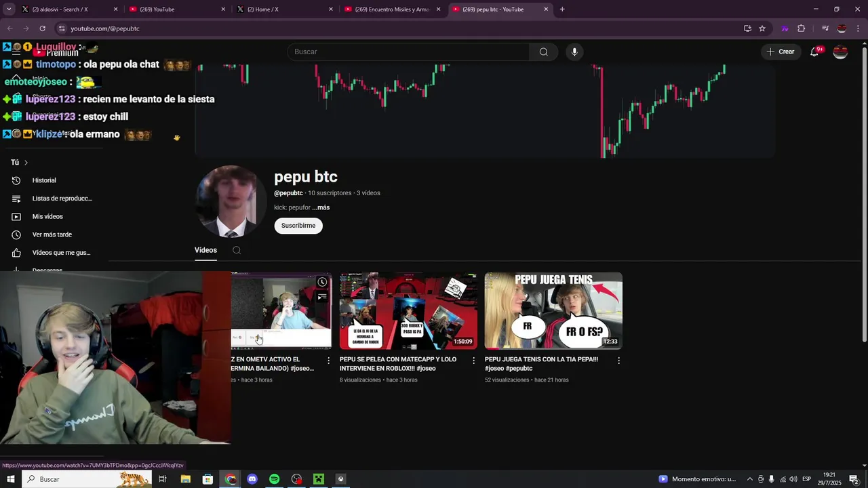Expand the Tú sidebar section

20,163
